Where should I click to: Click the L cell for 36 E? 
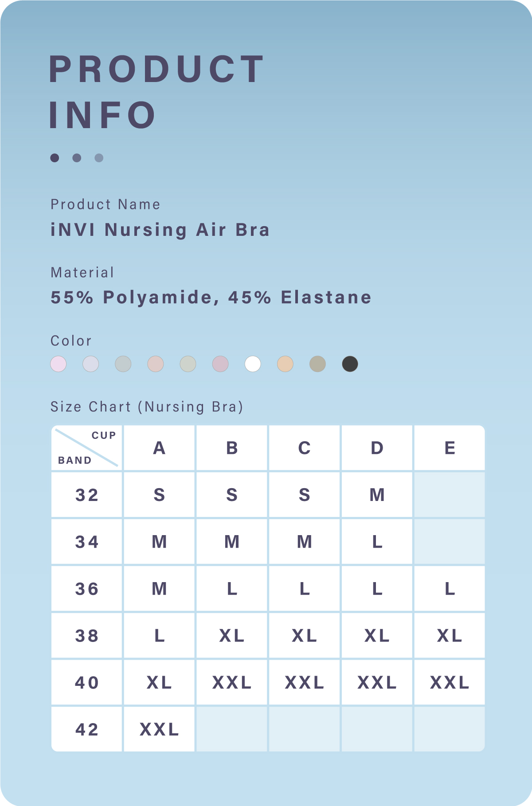[x=450, y=589]
